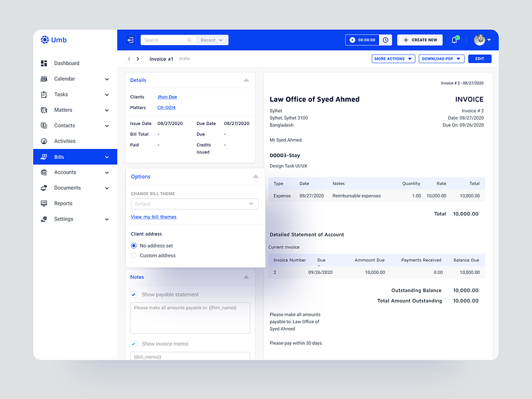Click the clock icon next to the timer
Screen dimensions: 532x399
point(384,40)
